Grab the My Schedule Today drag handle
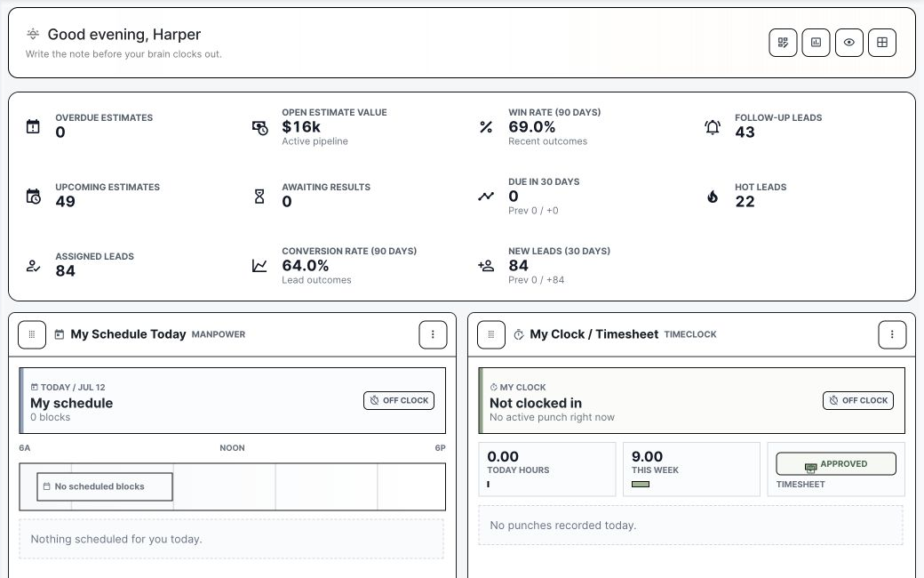Image resolution: width=924 pixels, height=578 pixels. 32,334
